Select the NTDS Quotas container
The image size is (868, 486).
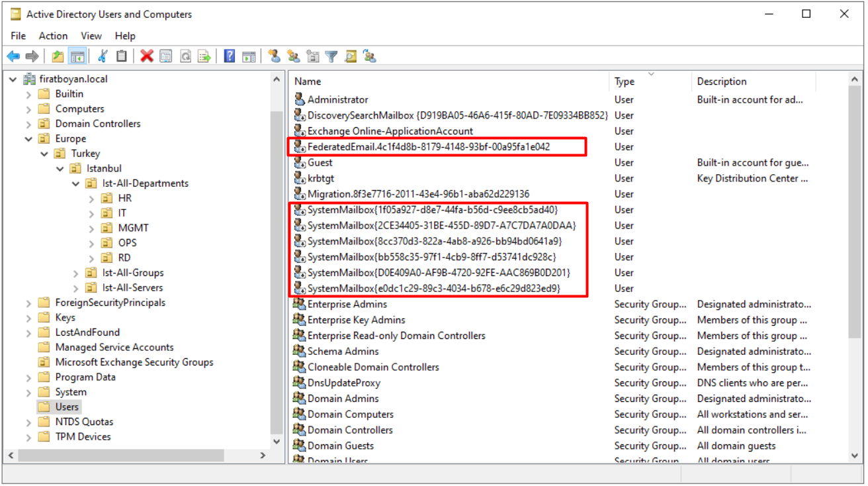[84, 422]
